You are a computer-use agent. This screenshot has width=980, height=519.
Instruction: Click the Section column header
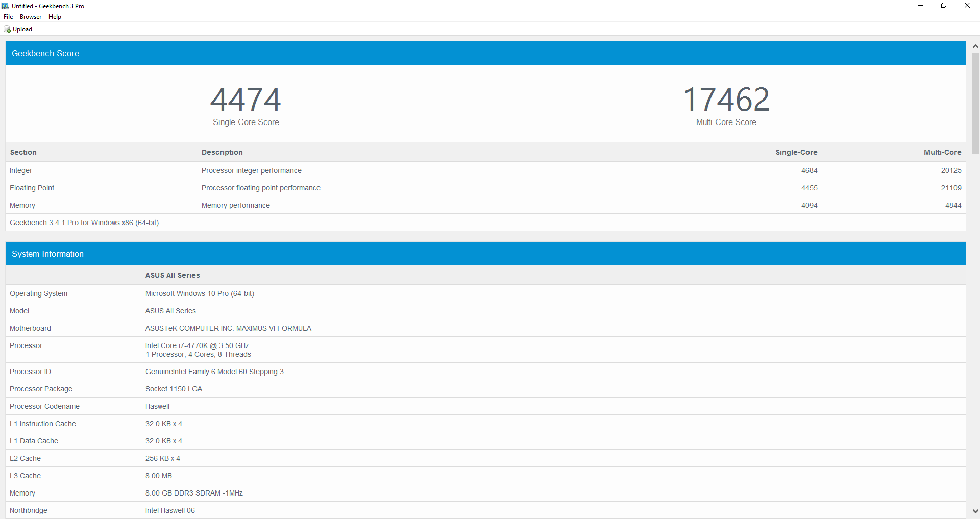click(x=23, y=152)
